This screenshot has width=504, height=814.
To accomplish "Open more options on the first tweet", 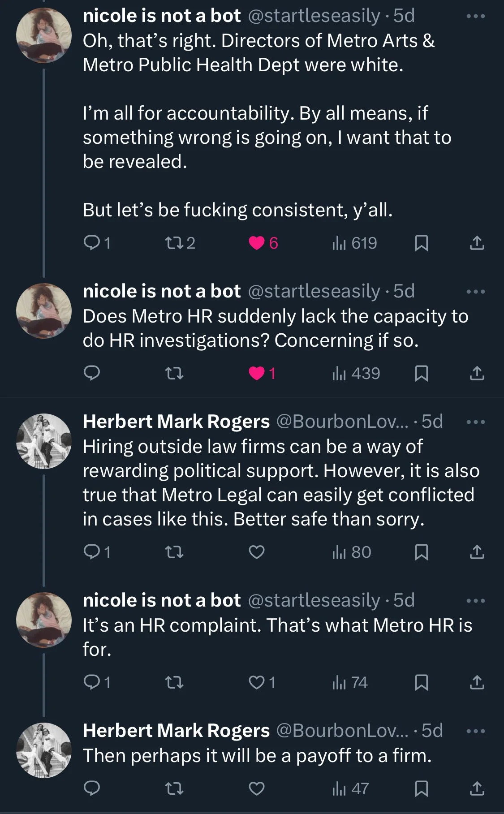I will tap(475, 17).
